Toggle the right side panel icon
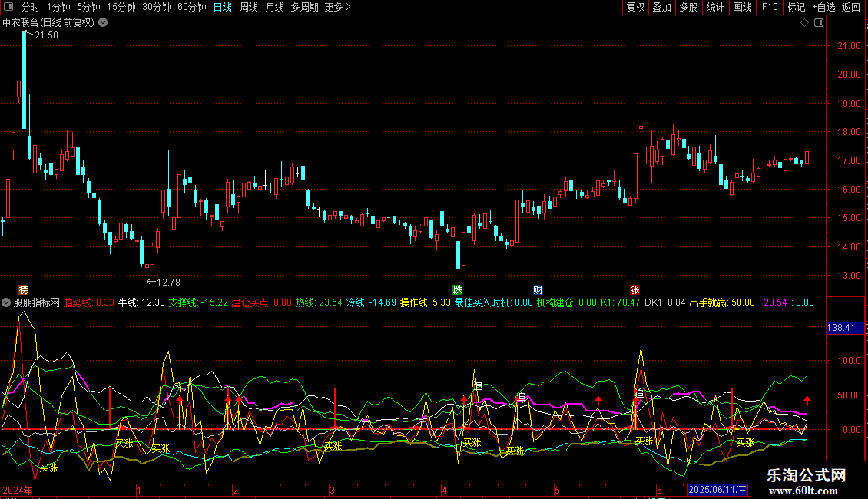Screen dimensions: 868x499 point(820,23)
